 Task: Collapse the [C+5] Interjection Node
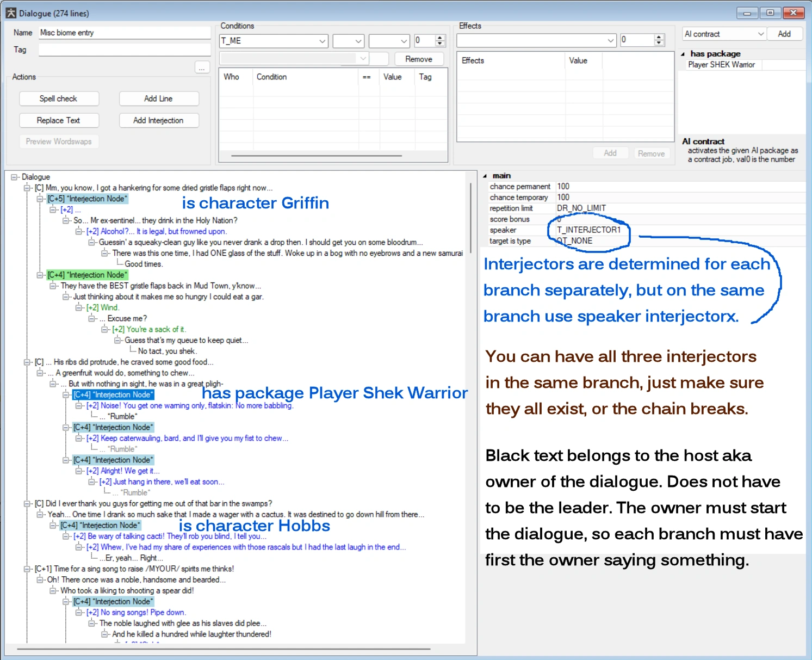tap(40, 199)
